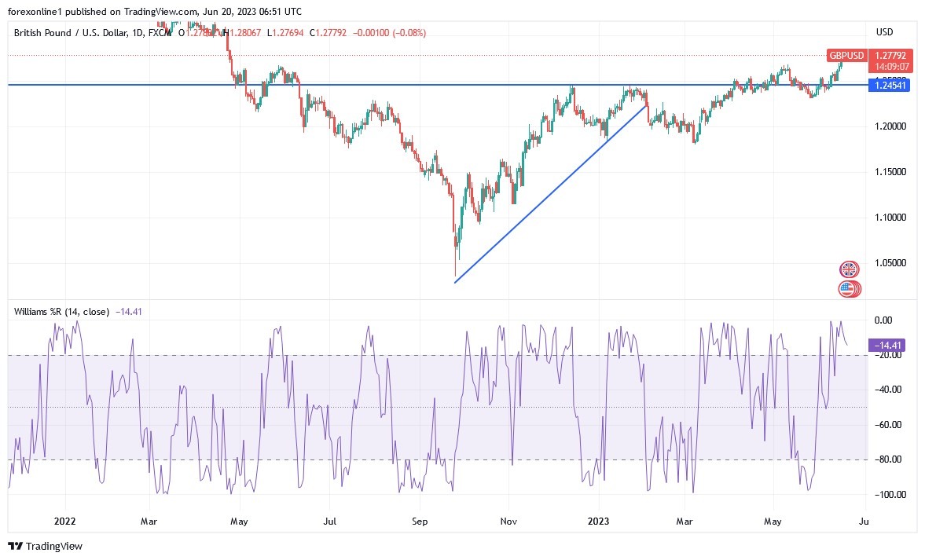Viewport: 925px width, 560px height.
Task: Click the US flag icon
Action: (848, 289)
